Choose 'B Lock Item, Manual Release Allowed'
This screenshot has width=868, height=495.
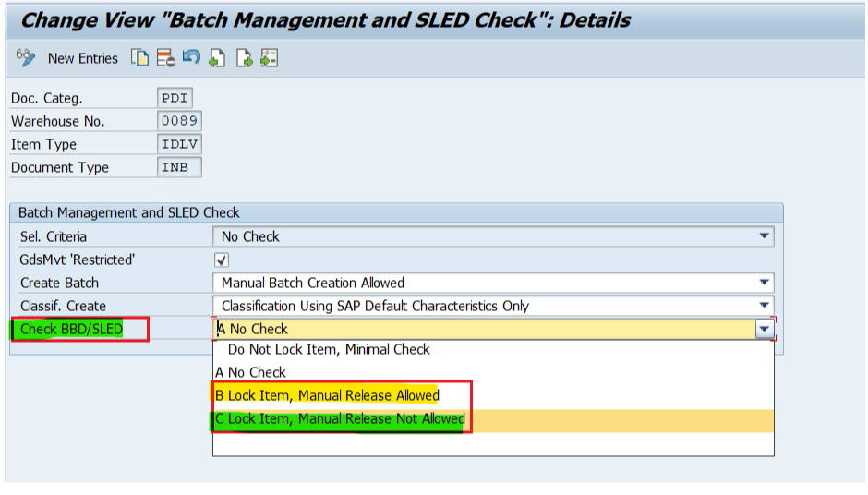pyautogui.click(x=493, y=395)
